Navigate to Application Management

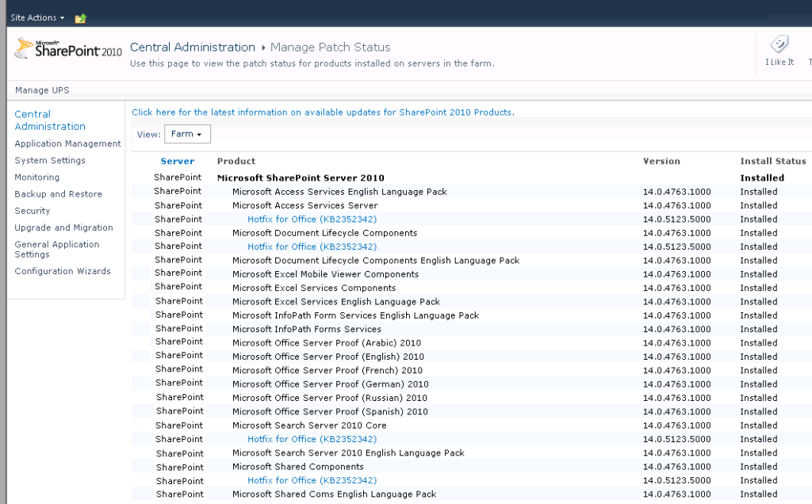click(70, 143)
